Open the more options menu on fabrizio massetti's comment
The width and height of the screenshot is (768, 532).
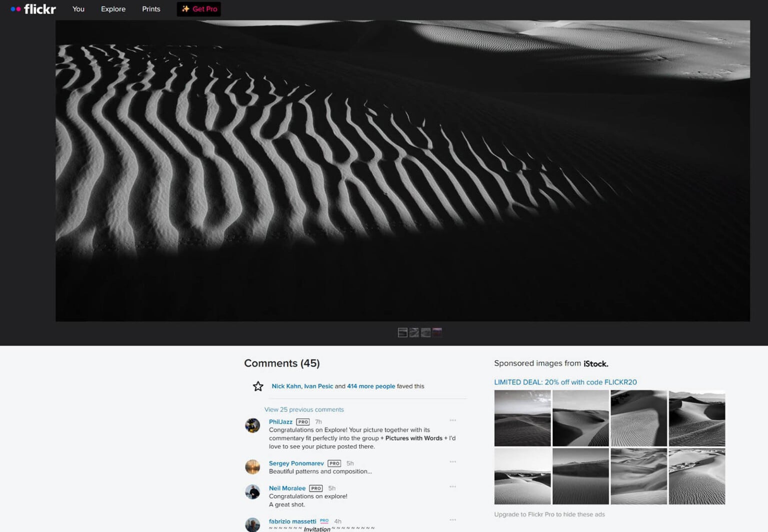[452, 520]
